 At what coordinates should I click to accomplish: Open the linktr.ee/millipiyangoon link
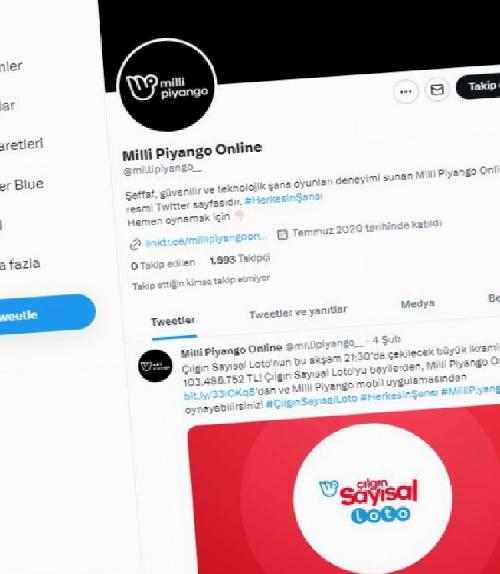(x=206, y=240)
